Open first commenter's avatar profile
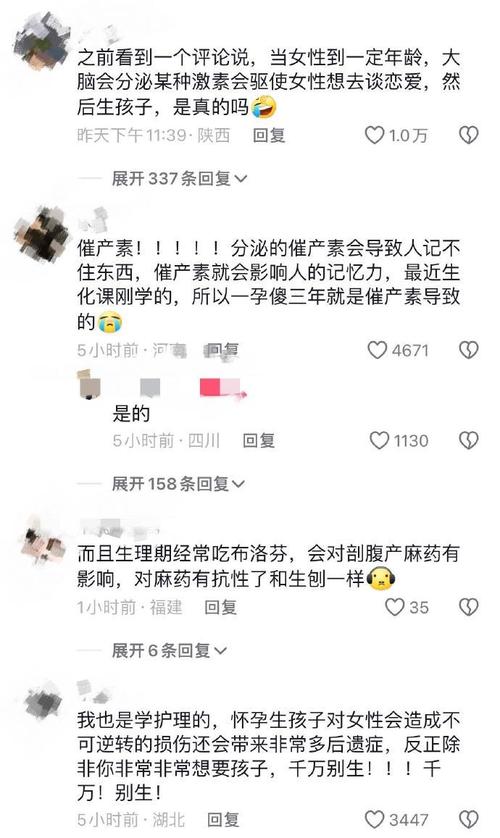This screenshot has height=838, width=500. 41,40
